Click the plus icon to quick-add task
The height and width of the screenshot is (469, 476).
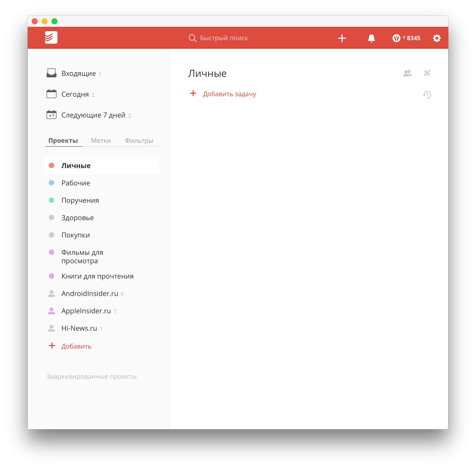coord(342,38)
